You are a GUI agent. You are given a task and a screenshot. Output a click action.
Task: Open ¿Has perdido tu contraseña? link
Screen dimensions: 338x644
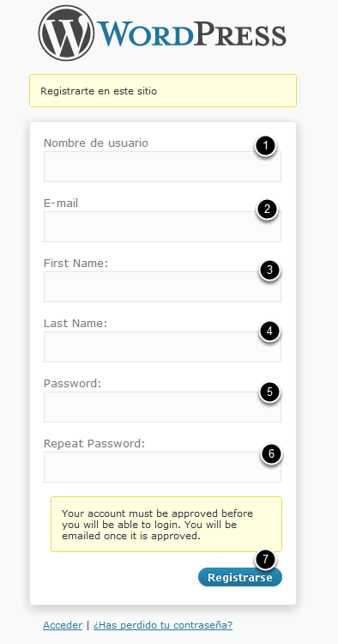tap(163, 625)
